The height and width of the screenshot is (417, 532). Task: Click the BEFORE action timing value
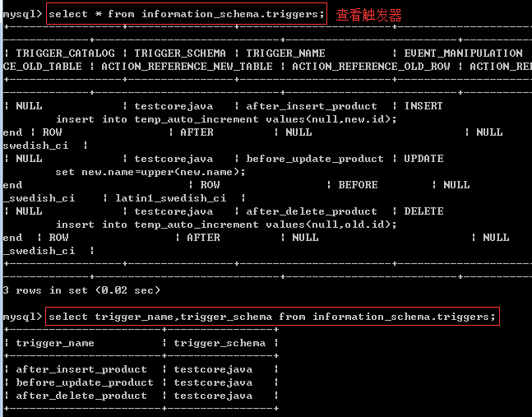point(358,185)
